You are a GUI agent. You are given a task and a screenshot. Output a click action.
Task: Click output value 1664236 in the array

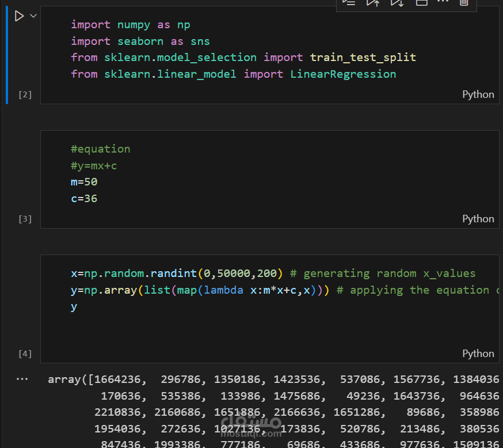117,379
